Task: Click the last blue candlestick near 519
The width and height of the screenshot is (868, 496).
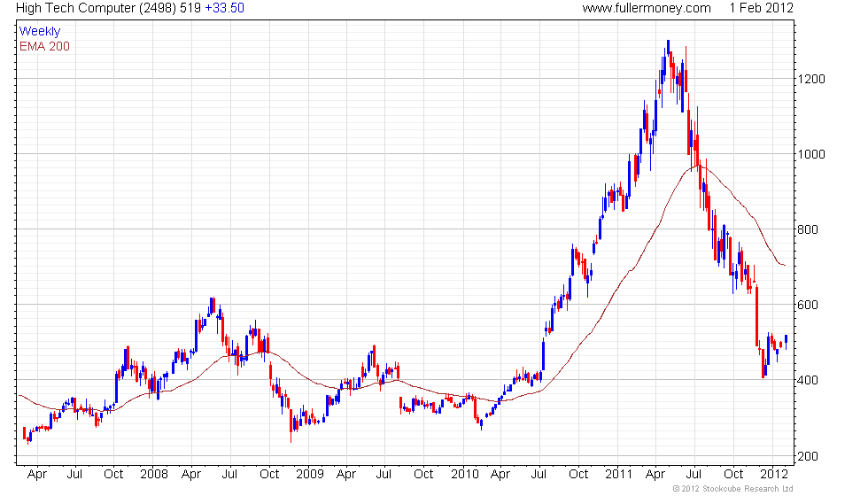Action: point(787,342)
